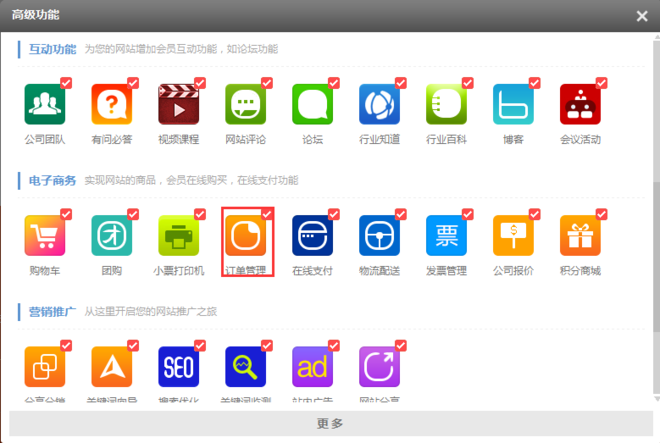Toggle the checkmark on 视频课程

200,83
